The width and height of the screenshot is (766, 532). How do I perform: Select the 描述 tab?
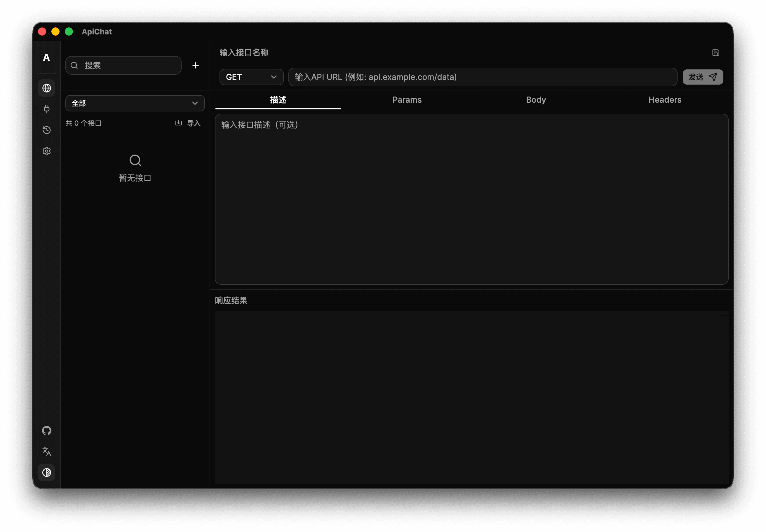(x=278, y=100)
